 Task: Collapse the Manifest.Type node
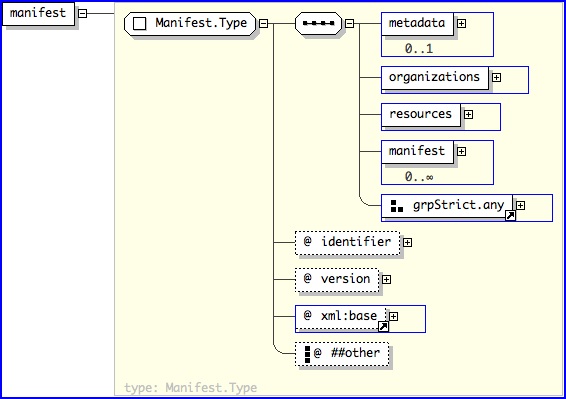coord(264,23)
